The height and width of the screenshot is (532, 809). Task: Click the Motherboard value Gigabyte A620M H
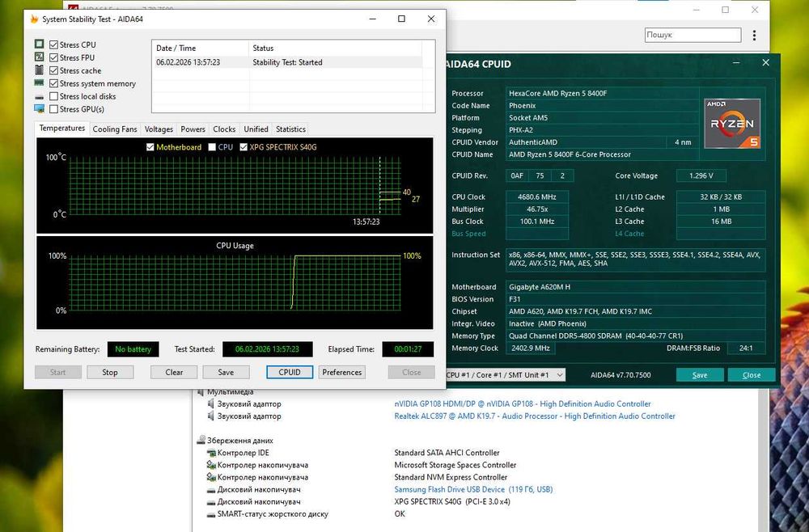(x=635, y=287)
